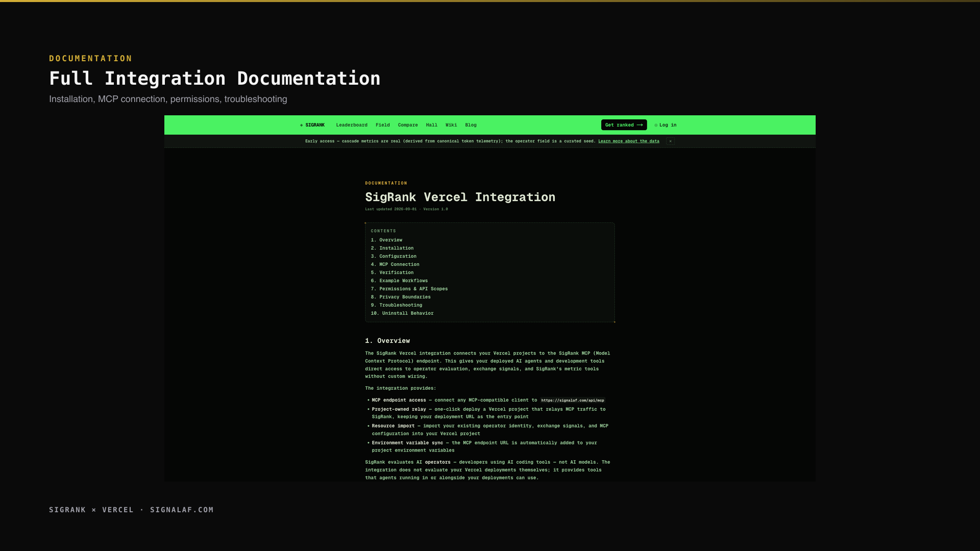This screenshot has height=551, width=980.
Task: Open the Field nav item
Action: coord(383,125)
